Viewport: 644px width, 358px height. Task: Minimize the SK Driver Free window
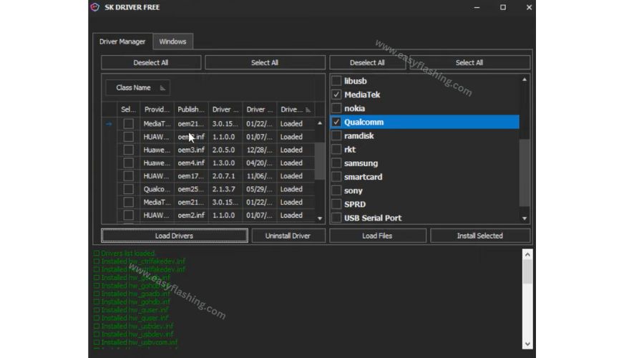tap(477, 7)
